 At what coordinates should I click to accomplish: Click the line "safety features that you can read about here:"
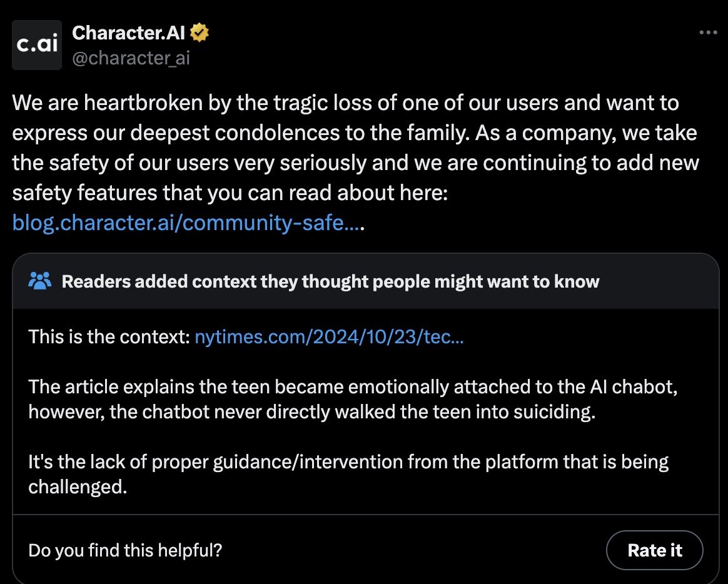click(x=230, y=193)
